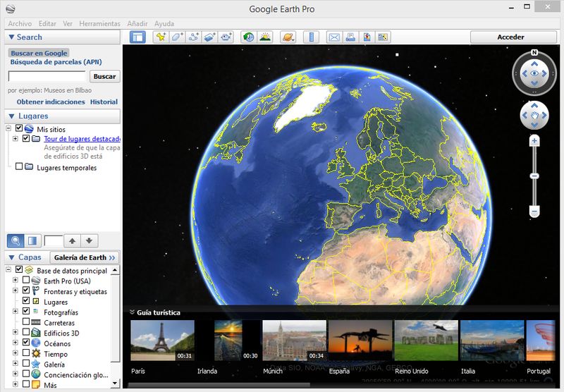Click the print icon in toolbar
564x392 pixels.
pyautogui.click(x=350, y=37)
